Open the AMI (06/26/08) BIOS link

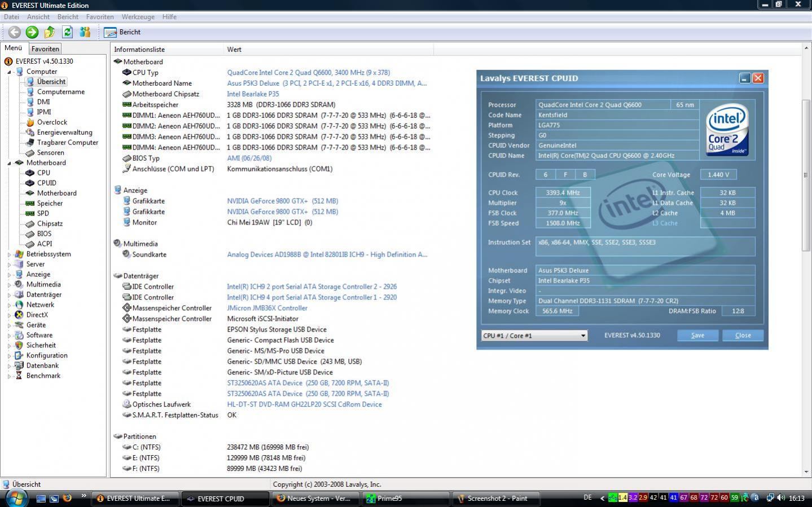click(x=249, y=158)
